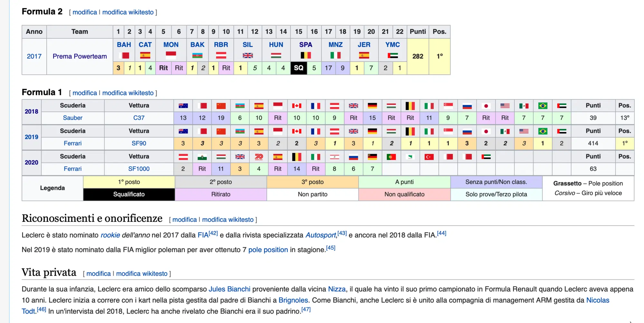Open the Prema Powerteam team link

(x=80, y=56)
